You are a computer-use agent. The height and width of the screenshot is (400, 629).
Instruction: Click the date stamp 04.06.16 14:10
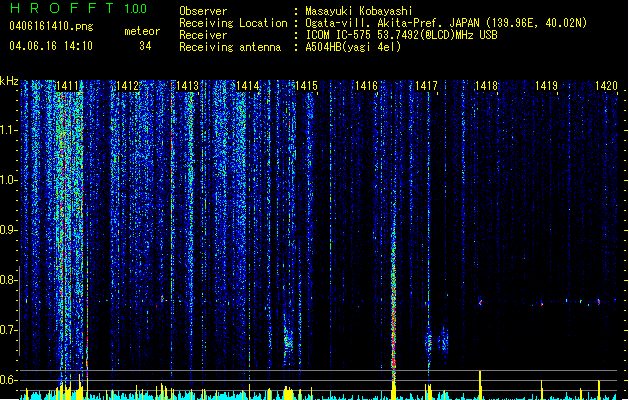[51, 46]
